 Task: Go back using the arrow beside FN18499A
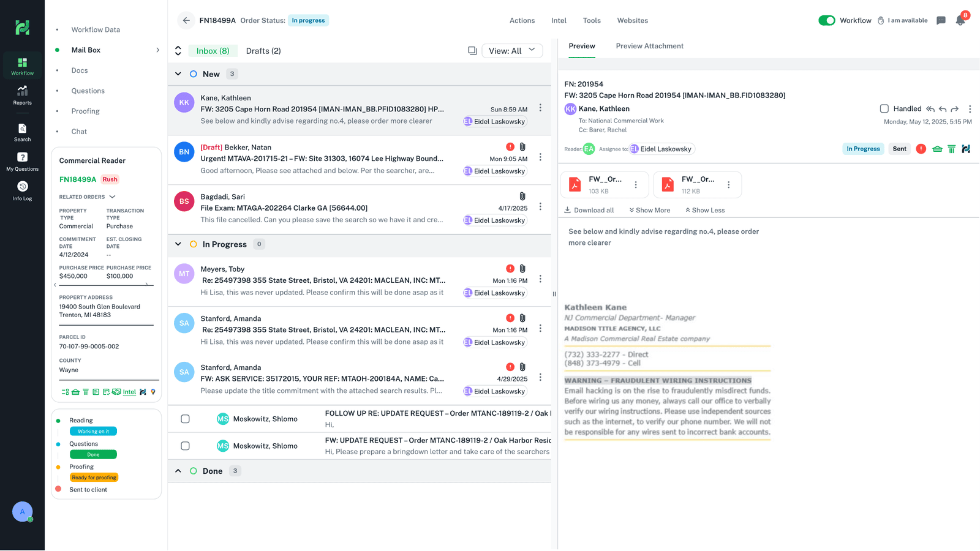click(x=186, y=20)
